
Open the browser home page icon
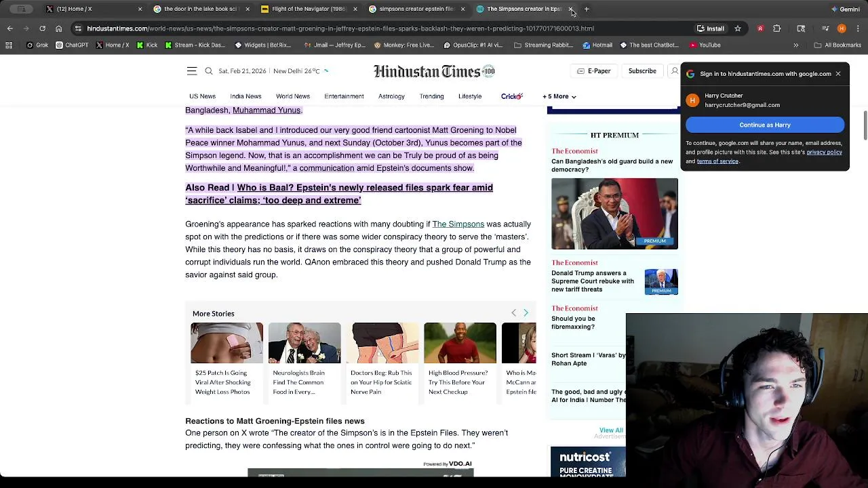pos(58,28)
